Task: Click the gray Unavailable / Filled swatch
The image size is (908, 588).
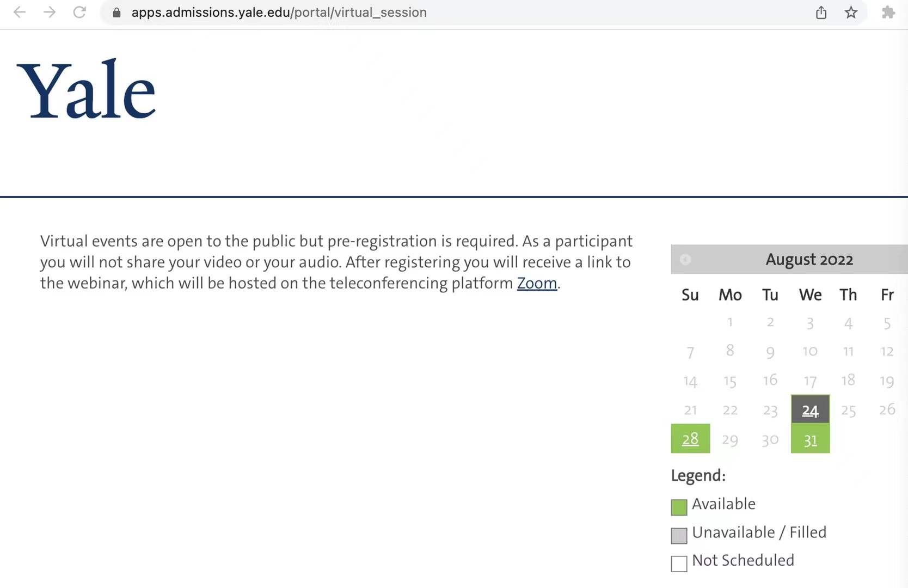Action: coord(679,536)
